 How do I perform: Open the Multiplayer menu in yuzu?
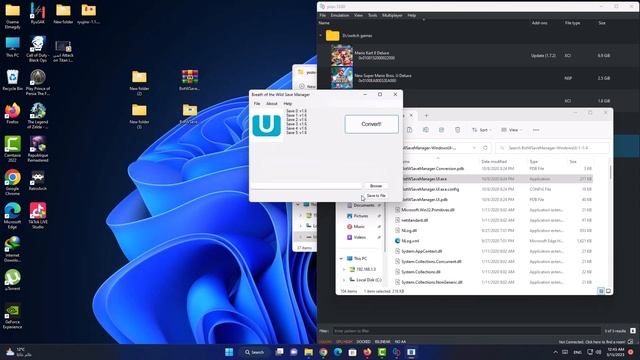[x=392, y=15]
